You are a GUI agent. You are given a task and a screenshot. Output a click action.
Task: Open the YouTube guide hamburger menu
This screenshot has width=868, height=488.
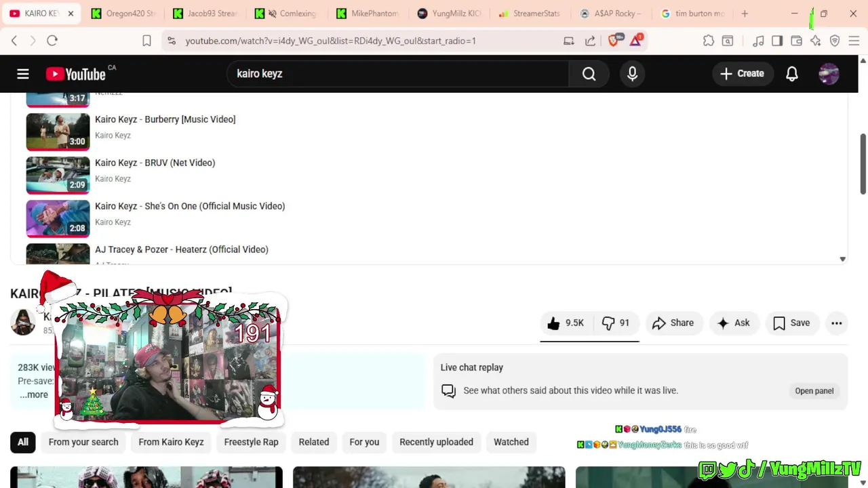pyautogui.click(x=23, y=74)
